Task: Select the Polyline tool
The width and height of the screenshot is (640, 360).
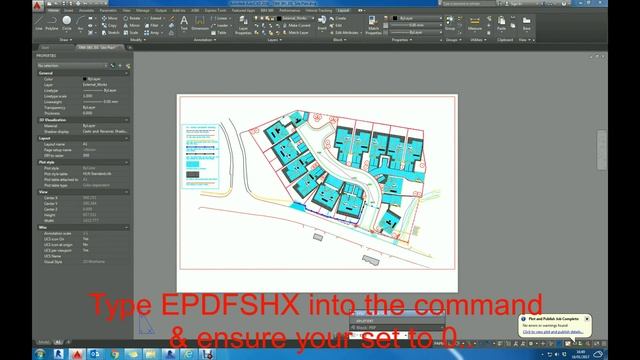Action: click(x=52, y=22)
